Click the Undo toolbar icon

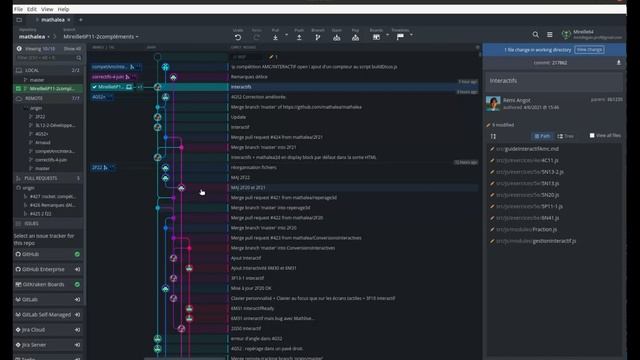[238, 37]
